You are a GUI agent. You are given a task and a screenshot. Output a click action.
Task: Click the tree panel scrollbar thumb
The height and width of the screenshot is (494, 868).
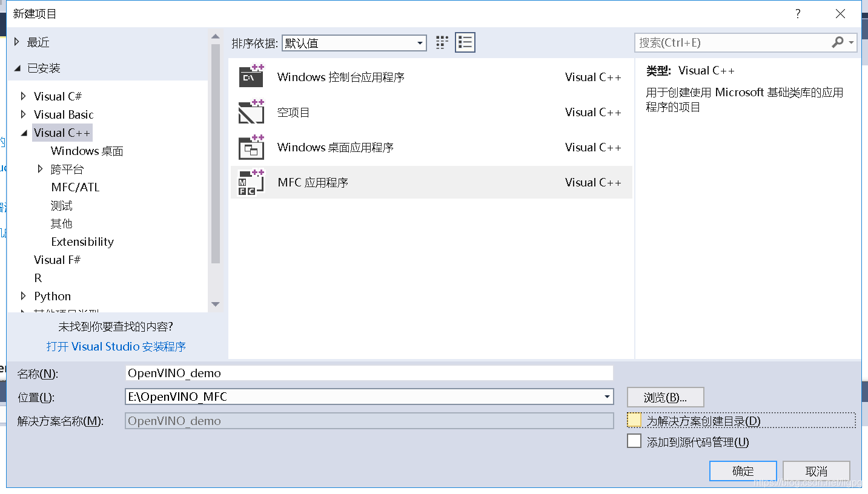coord(216,154)
